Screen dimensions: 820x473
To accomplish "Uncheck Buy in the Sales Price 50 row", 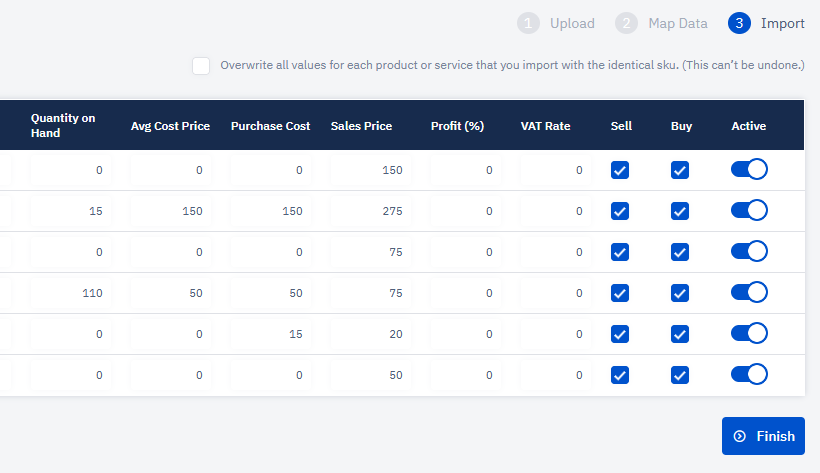I will [680, 375].
